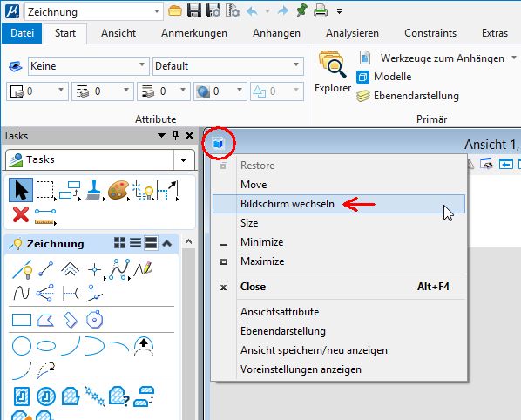Click the Save floppy disk icon
The height and width of the screenshot is (420, 521).
[194, 11]
